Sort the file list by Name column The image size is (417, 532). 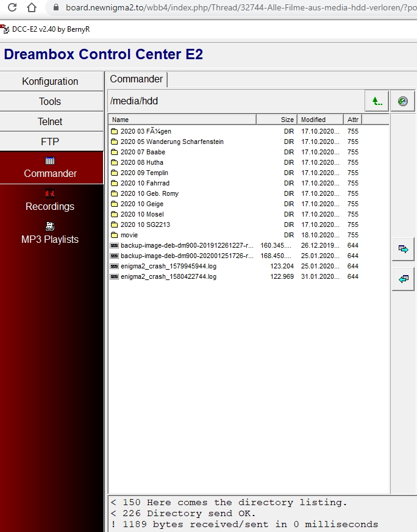182,120
